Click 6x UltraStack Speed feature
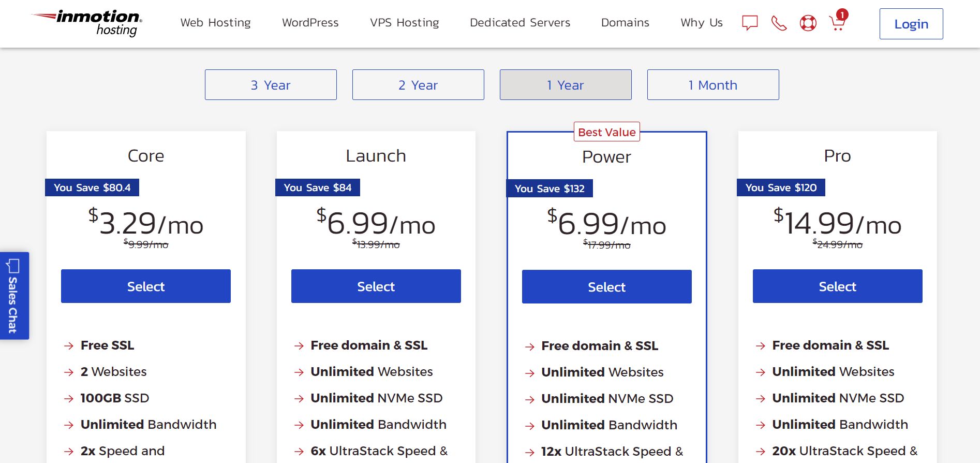The height and width of the screenshot is (463, 980). (379, 451)
